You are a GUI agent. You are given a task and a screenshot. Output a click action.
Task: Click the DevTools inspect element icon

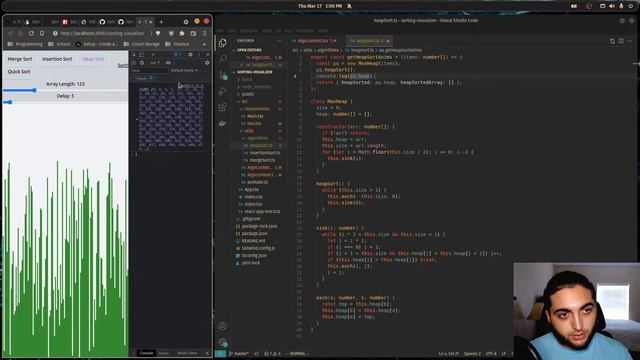coord(134,55)
